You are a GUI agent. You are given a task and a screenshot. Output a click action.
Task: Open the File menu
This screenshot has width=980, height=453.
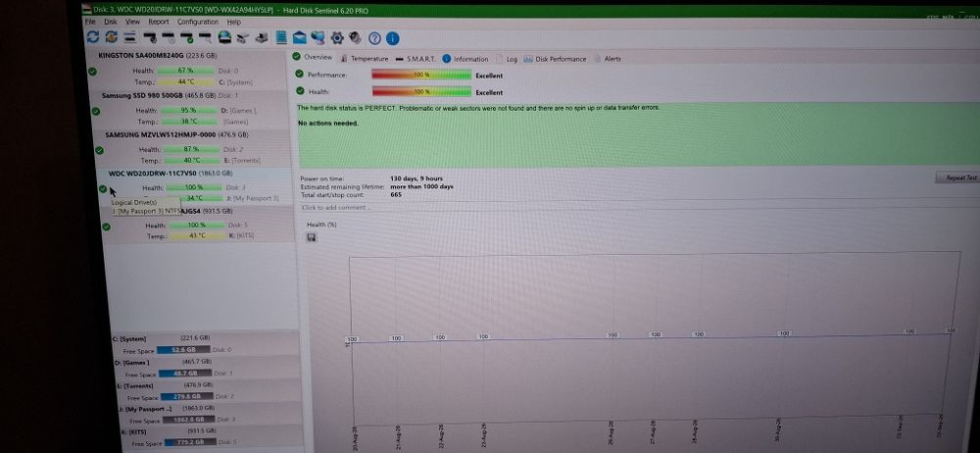(x=90, y=22)
